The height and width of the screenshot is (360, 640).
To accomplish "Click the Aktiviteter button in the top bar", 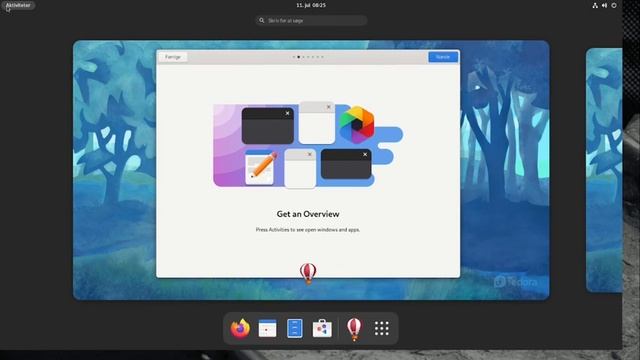I will [x=18, y=5].
